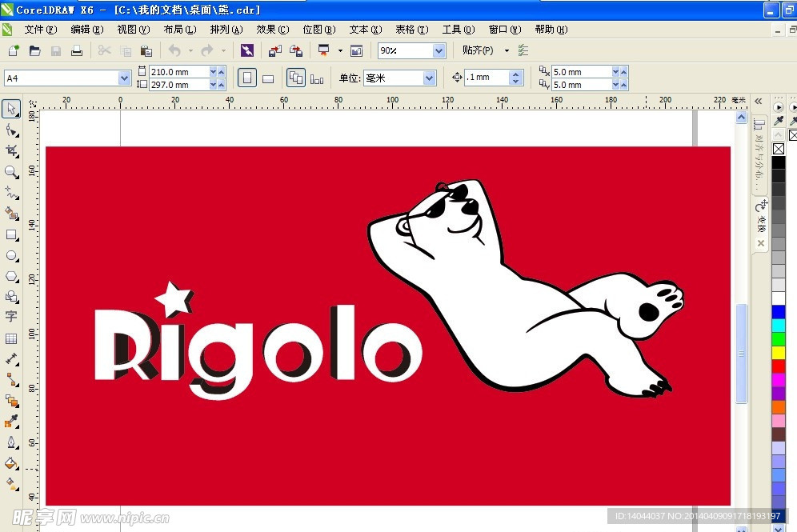This screenshot has width=797, height=532.
Task: Pick the Ellipse tool
Action: [x=11, y=256]
